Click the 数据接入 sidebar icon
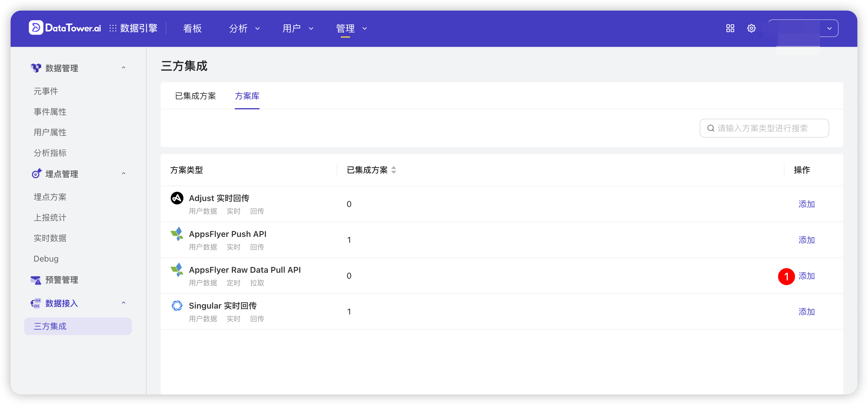The image size is (868, 405). [36, 303]
